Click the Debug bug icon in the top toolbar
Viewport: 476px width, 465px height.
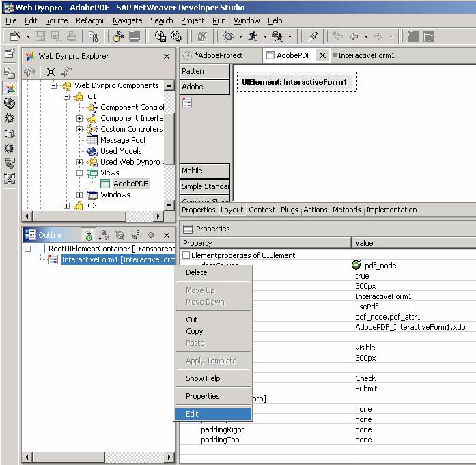click(228, 36)
